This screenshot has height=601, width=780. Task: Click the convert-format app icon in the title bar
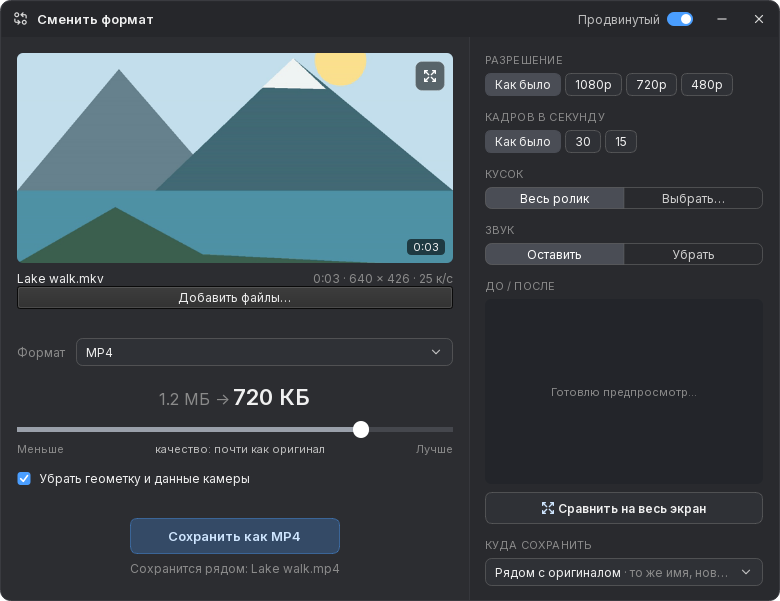pos(20,19)
